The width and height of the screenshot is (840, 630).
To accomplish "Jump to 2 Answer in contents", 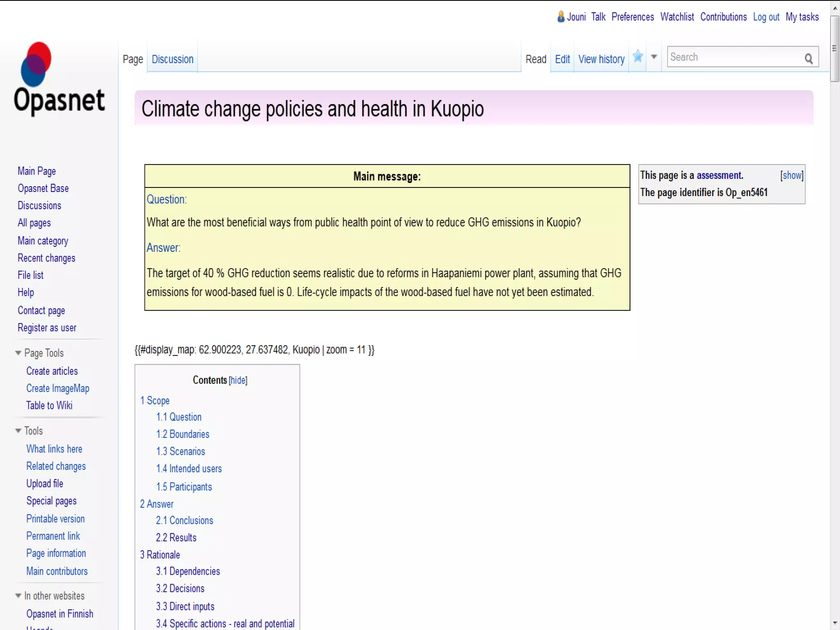I will pyautogui.click(x=157, y=504).
